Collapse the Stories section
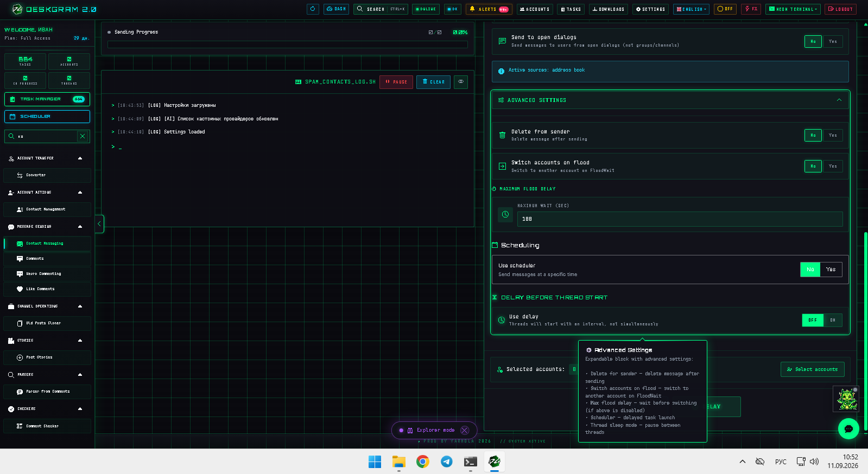Screen dimensions: 868x474 80,341
